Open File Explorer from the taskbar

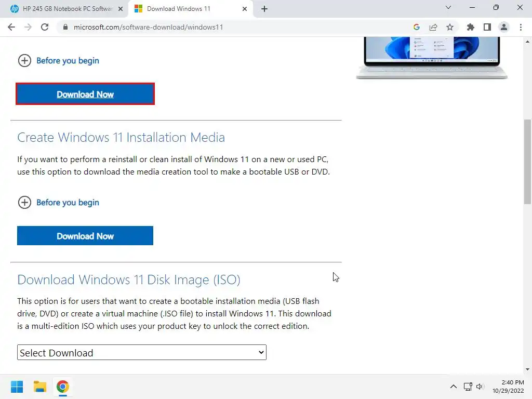tap(39, 387)
